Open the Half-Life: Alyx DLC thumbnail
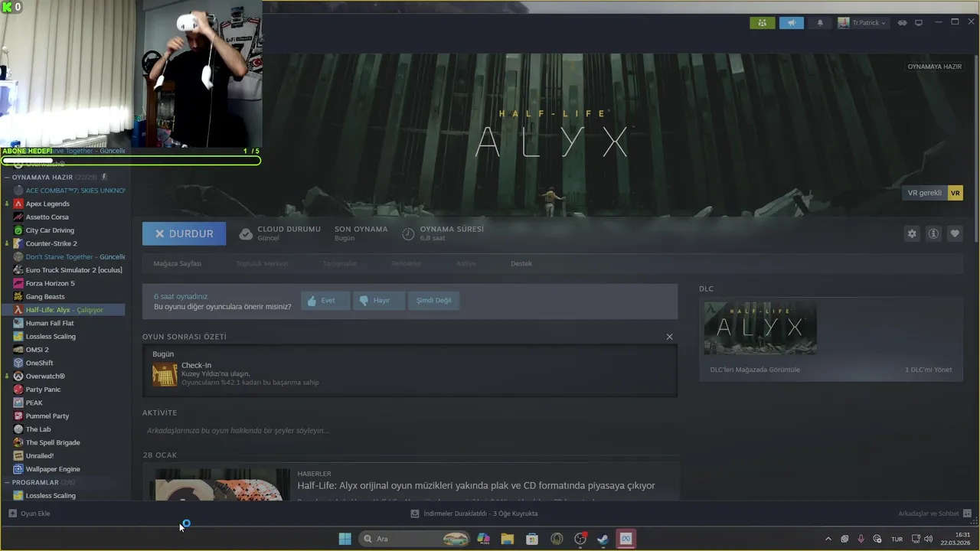The width and height of the screenshot is (980, 551). 760,328
